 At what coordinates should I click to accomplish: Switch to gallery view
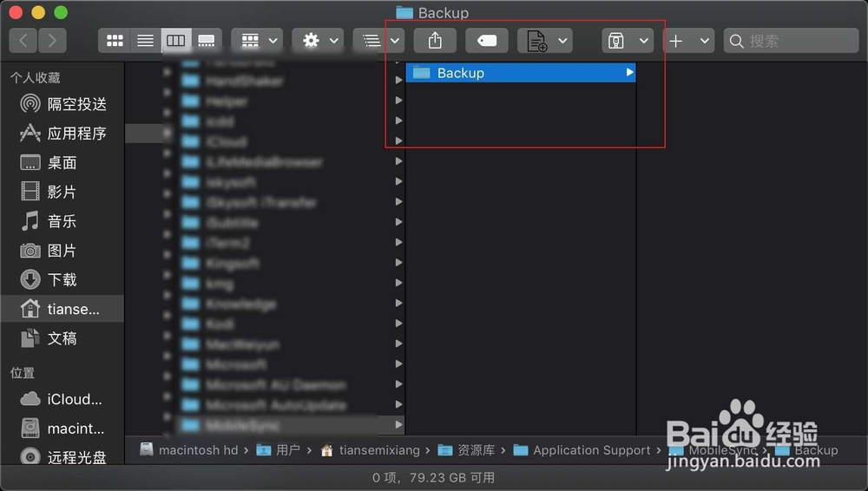click(207, 41)
